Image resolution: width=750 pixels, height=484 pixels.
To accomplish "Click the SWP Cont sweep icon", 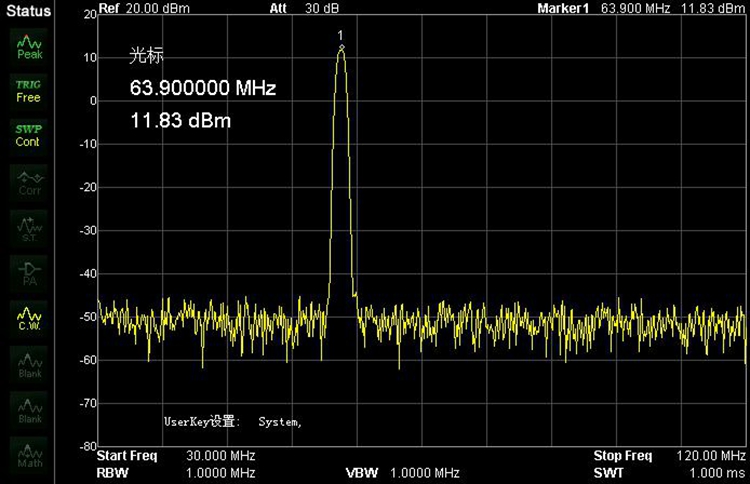I will pyautogui.click(x=29, y=135).
